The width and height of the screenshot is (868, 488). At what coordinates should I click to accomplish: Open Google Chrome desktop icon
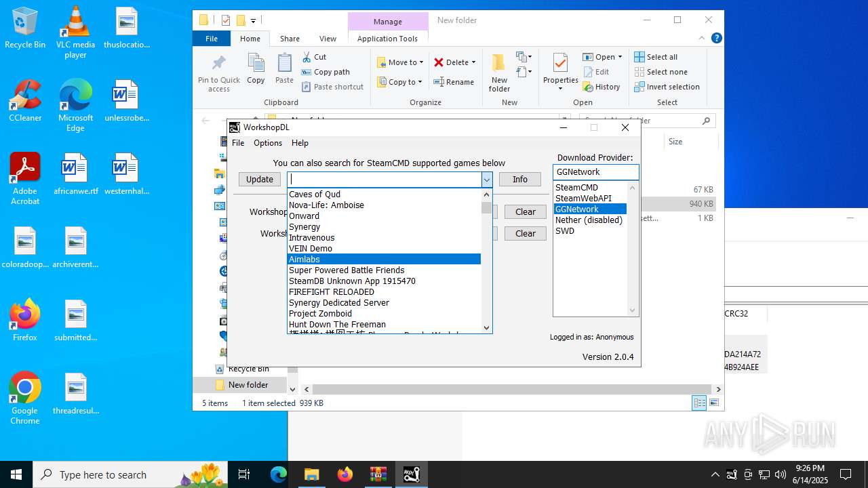pos(25,399)
